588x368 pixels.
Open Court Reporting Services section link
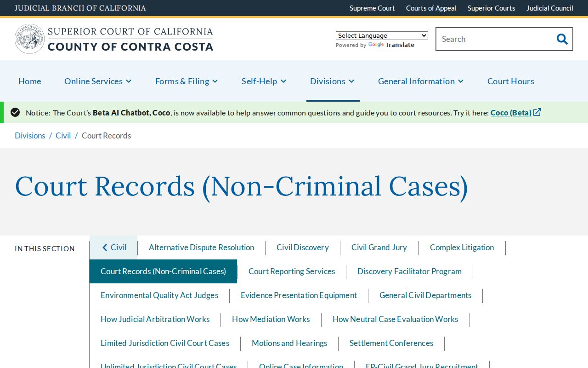click(292, 271)
